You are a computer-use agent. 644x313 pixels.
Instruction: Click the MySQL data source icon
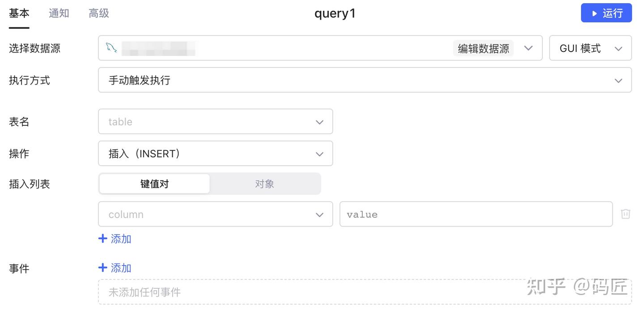coord(111,48)
